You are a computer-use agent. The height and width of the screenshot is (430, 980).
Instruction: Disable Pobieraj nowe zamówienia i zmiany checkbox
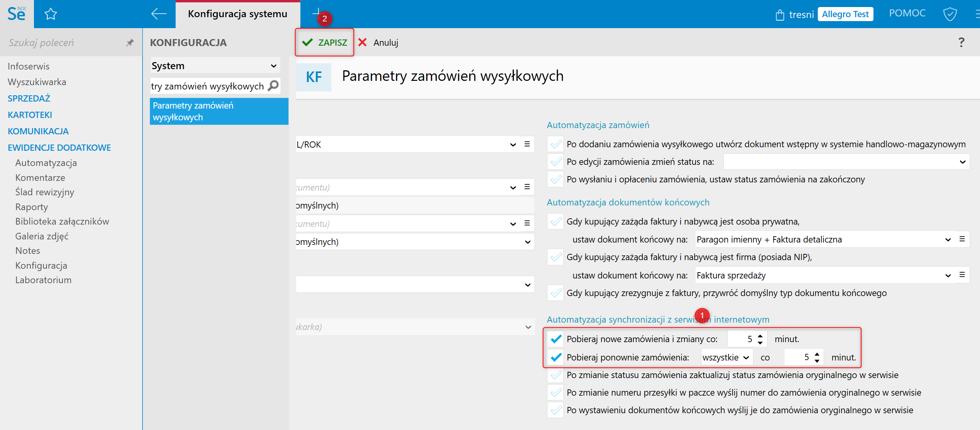coord(556,339)
